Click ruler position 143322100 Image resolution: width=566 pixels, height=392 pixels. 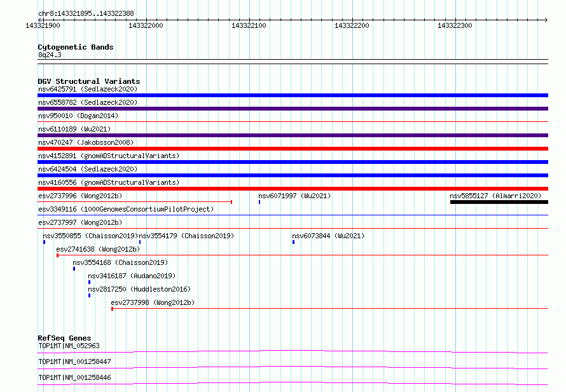click(249, 25)
